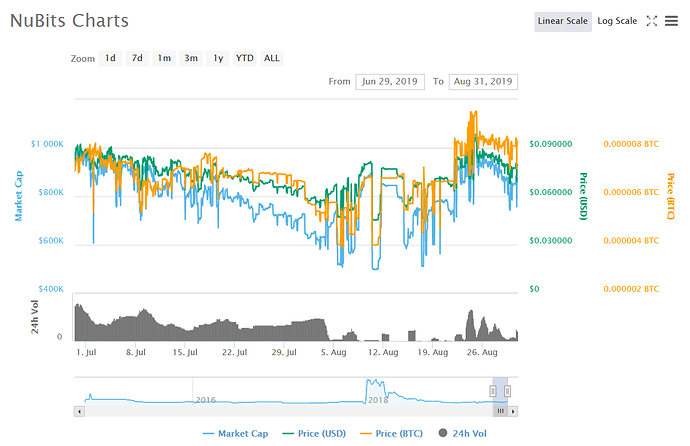Click the navigator scroll right arrow
The height and width of the screenshot is (446, 690).
513,412
